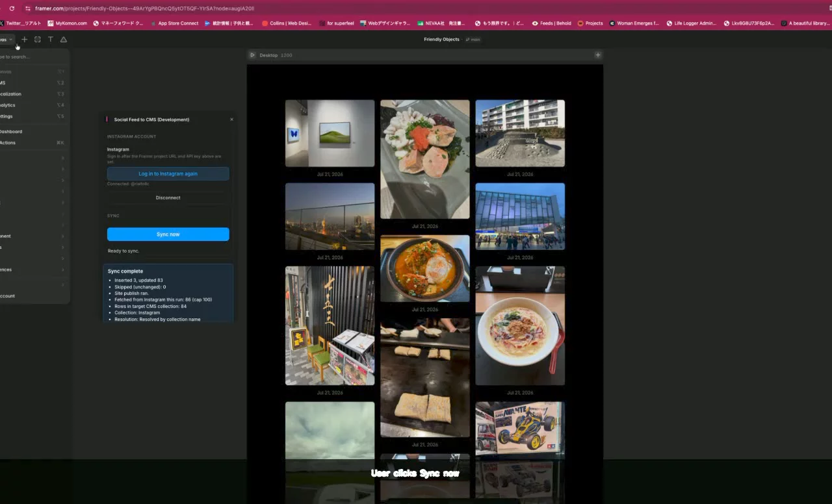Select the glass building evening plaza photo

click(520, 216)
